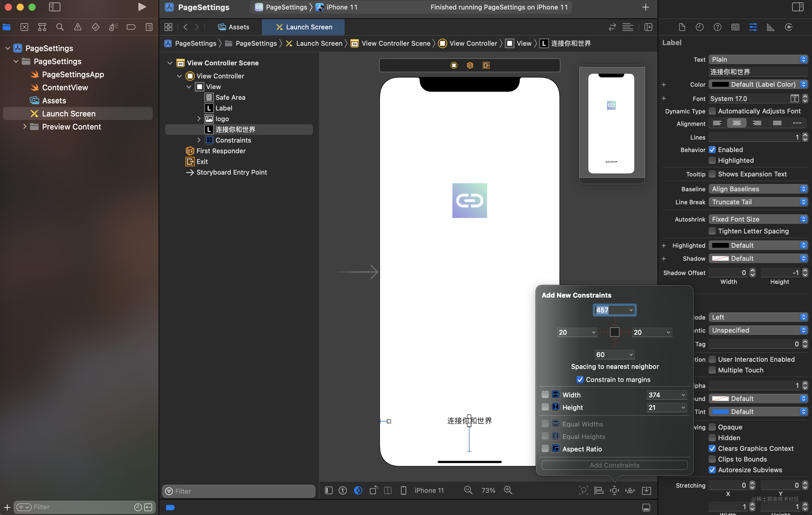Collapse the View Controller Scene

[170, 63]
